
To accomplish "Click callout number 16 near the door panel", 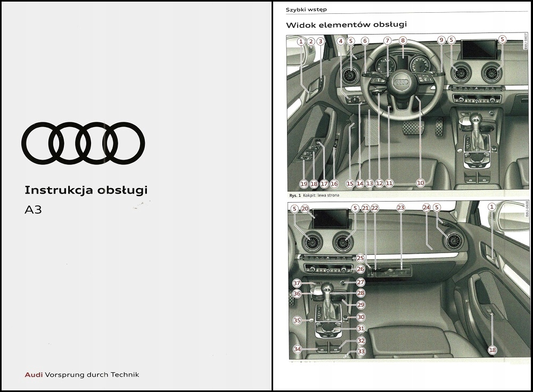I will click(x=334, y=184).
